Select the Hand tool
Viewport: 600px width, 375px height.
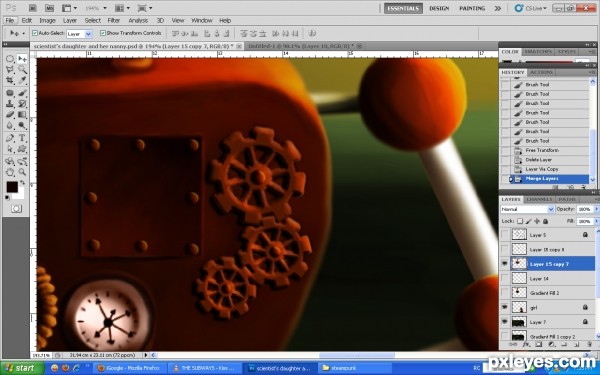[x=10, y=172]
